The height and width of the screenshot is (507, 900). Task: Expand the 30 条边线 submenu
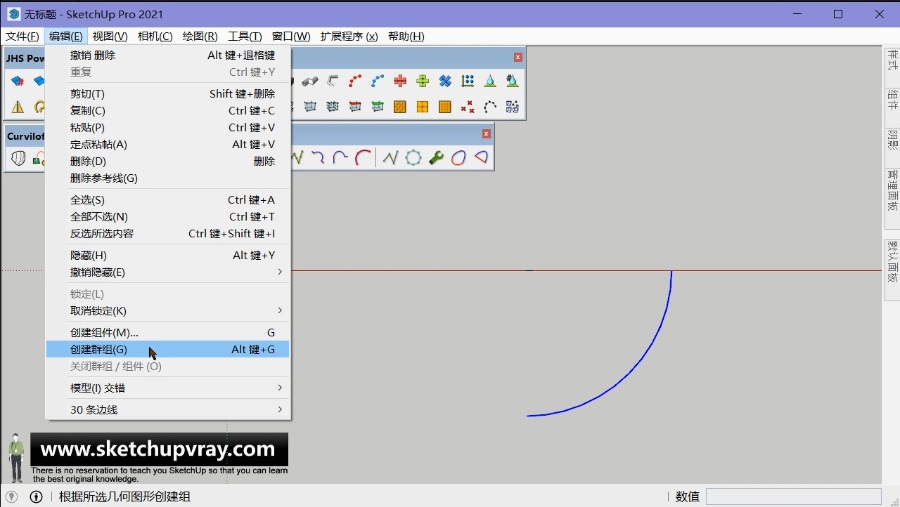[x=168, y=409]
